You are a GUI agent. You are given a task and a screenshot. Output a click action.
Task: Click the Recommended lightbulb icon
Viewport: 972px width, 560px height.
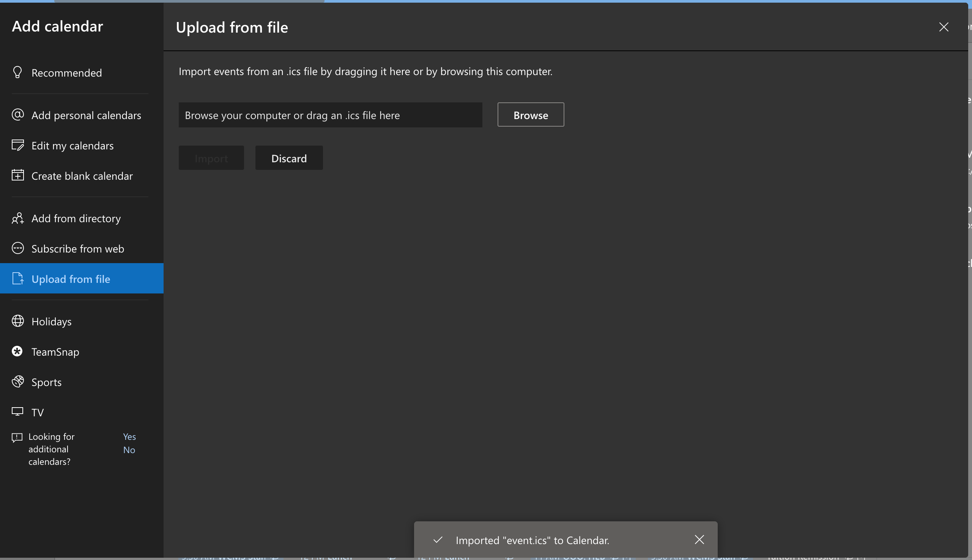tap(17, 72)
